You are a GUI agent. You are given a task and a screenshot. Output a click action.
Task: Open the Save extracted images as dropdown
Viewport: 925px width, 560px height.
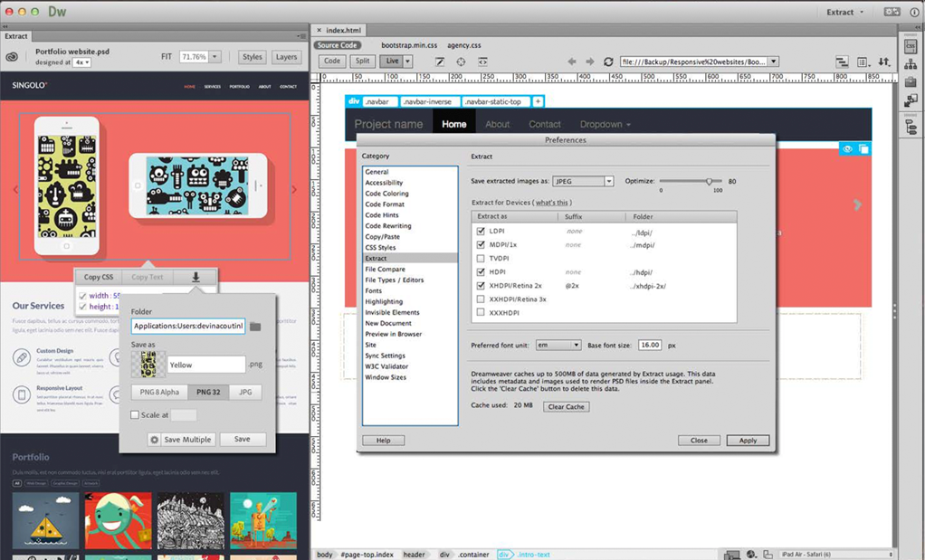click(583, 182)
